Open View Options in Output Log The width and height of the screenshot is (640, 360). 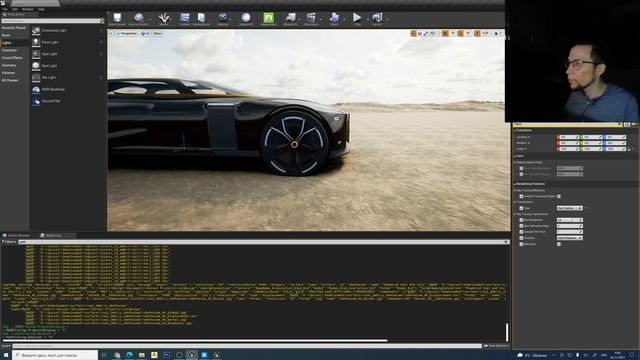point(496,346)
